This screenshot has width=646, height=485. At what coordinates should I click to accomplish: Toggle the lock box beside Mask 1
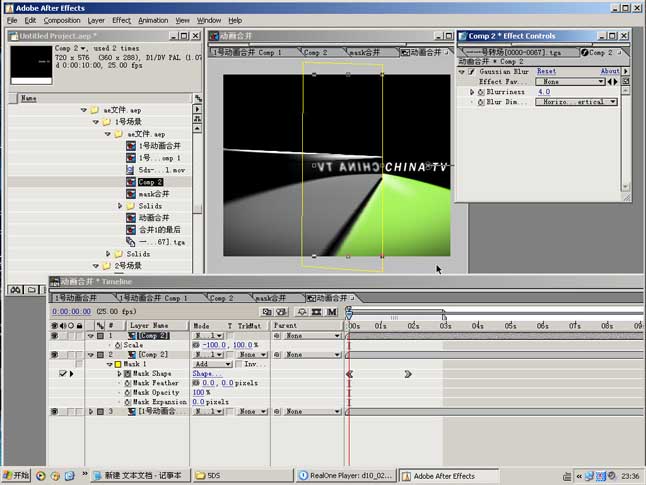pos(79,364)
